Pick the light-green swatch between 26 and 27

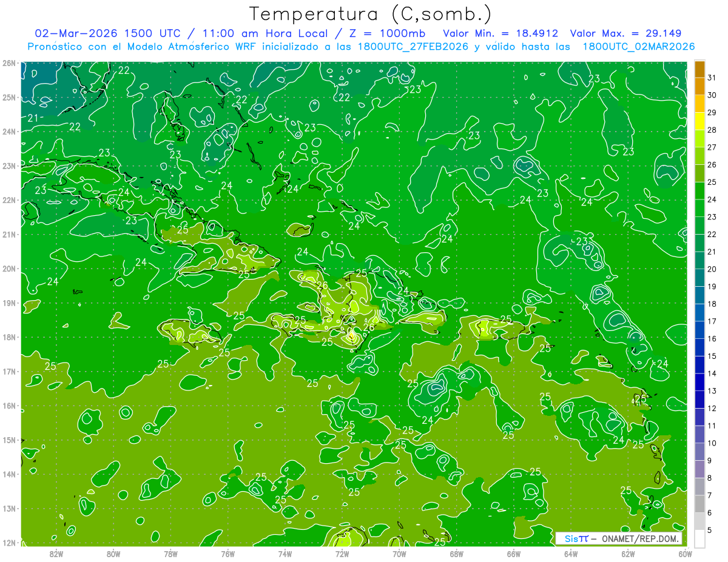coord(699,156)
